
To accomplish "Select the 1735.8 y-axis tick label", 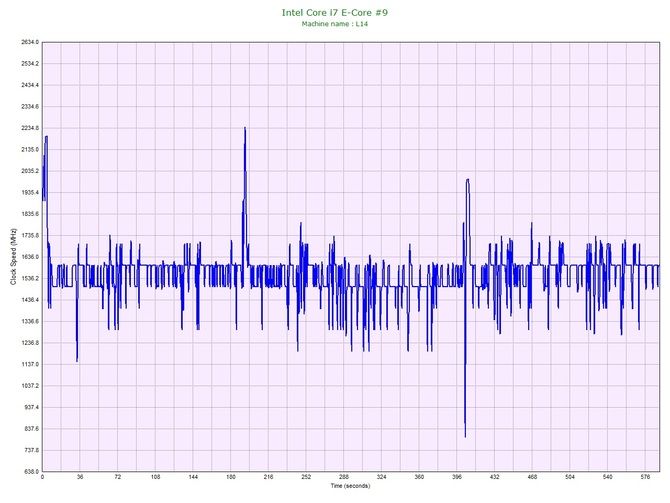I will (30, 235).
